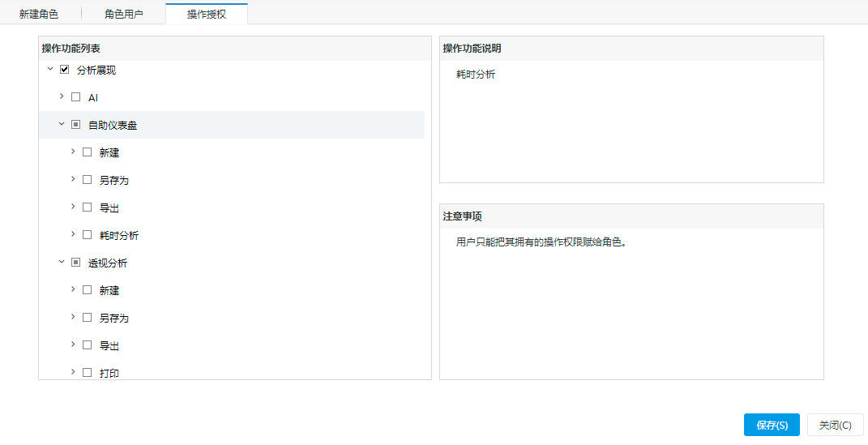Select 新建 label under 自助仪表盘
This screenshot has height=445, width=868.
[109, 152]
